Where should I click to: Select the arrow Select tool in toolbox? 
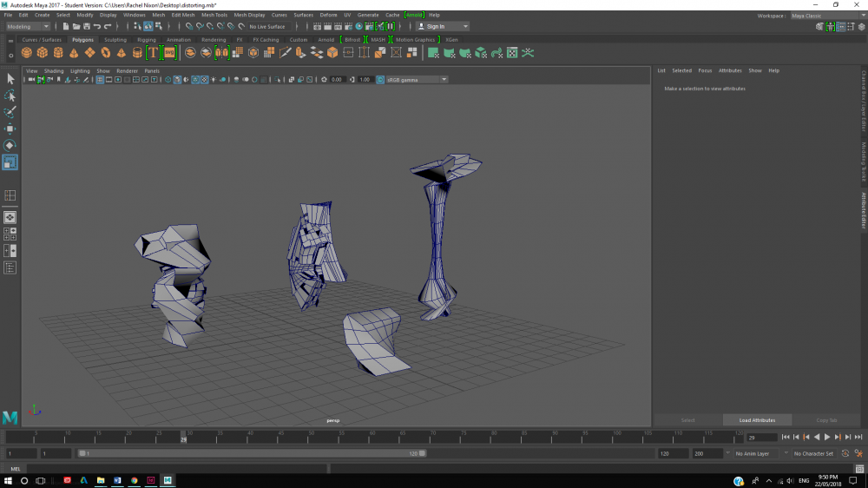pos(10,79)
